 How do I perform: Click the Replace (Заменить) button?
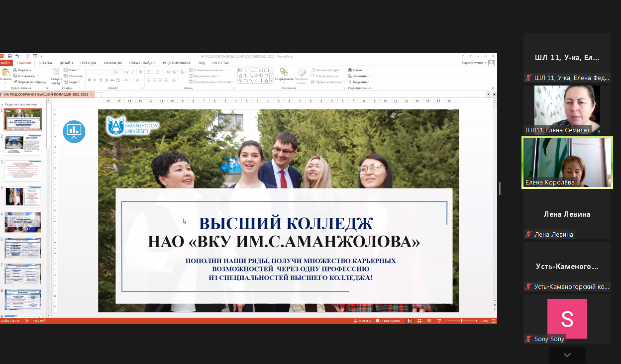pyautogui.click(x=360, y=76)
